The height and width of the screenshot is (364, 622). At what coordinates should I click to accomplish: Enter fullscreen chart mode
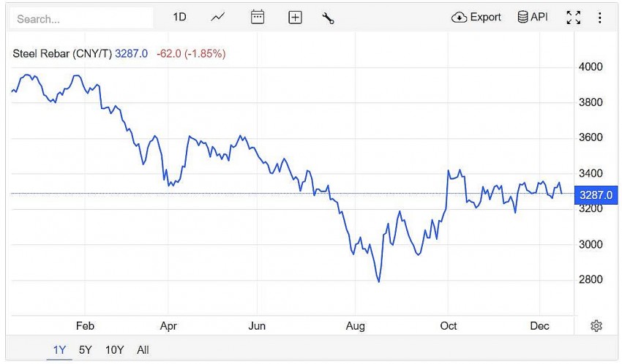(574, 18)
